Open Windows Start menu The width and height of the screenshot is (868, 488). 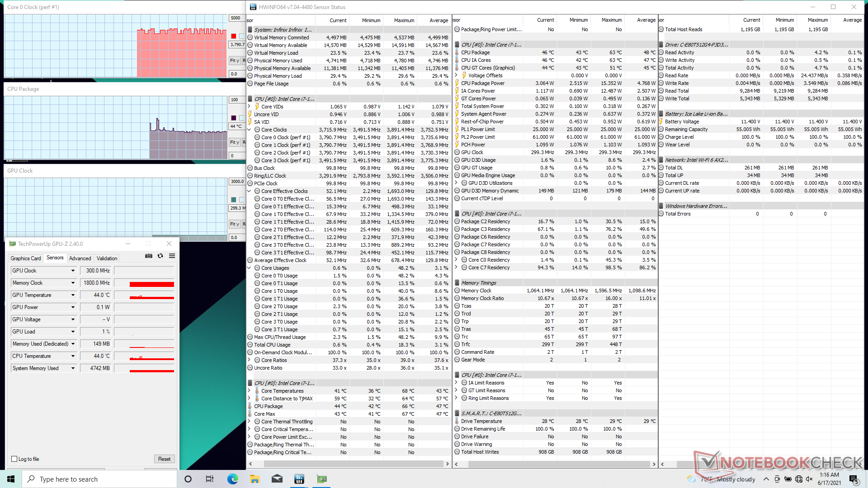point(11,479)
